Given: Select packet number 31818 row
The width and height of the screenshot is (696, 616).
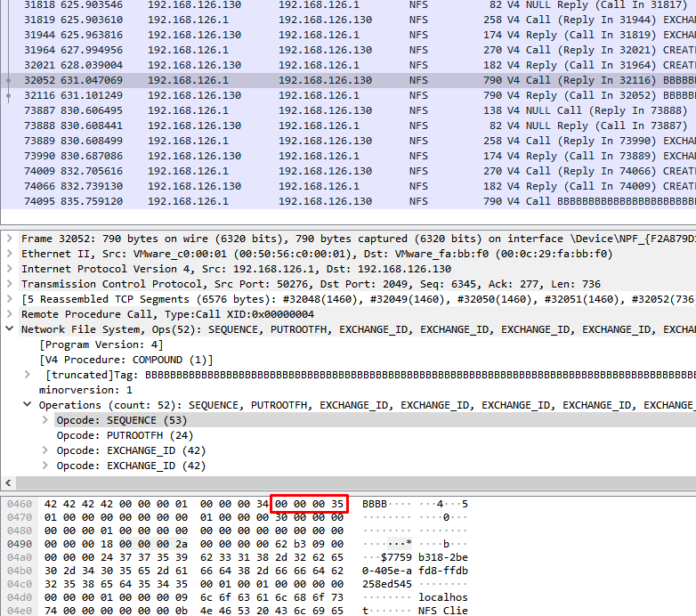Looking at the screenshot, I should [x=348, y=5].
